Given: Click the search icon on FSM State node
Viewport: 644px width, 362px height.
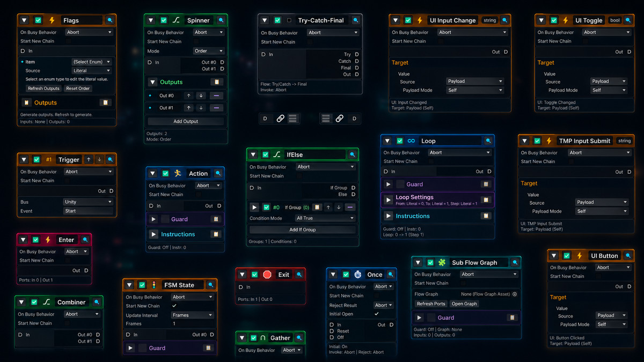Looking at the screenshot, I should point(211,285).
